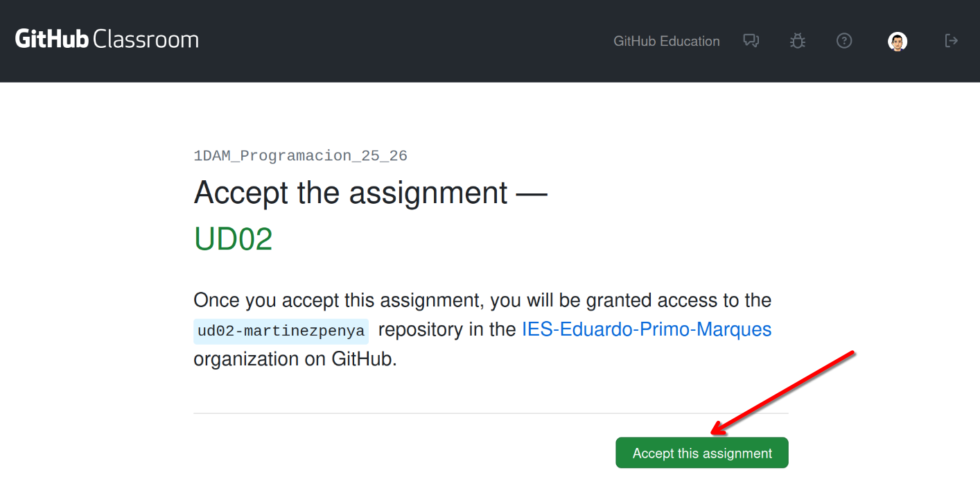This screenshot has height=493, width=980.
Task: Click the 1DAM_Programacion_25_26 classroom label
Action: (300, 156)
